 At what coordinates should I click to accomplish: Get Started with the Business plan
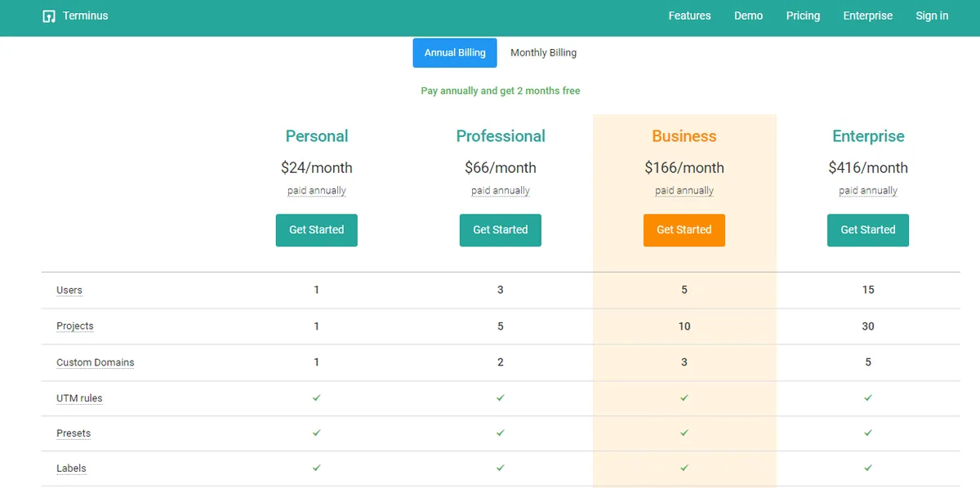(684, 230)
